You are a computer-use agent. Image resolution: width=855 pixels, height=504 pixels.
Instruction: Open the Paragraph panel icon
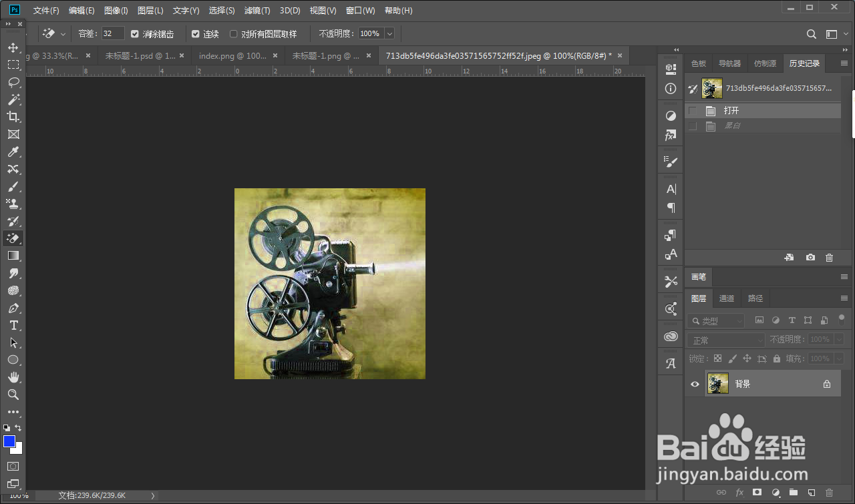(x=671, y=208)
